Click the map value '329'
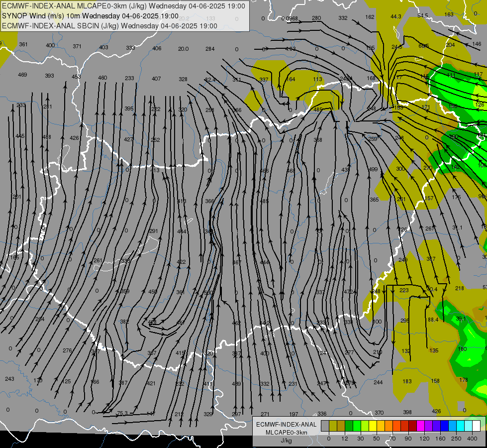 point(208,414)
